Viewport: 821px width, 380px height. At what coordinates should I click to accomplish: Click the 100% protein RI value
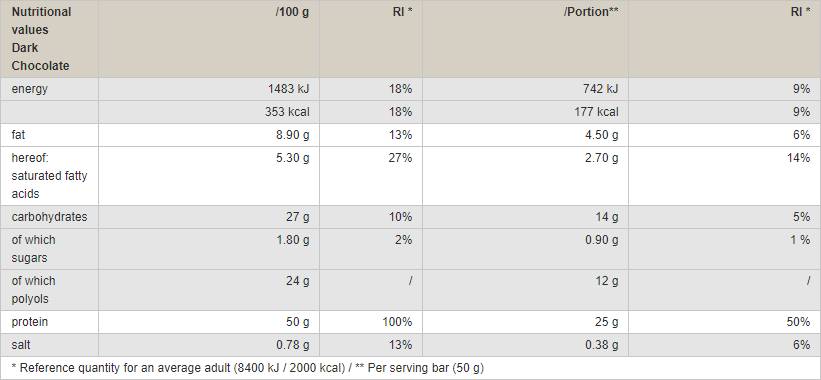pyautogui.click(x=397, y=322)
